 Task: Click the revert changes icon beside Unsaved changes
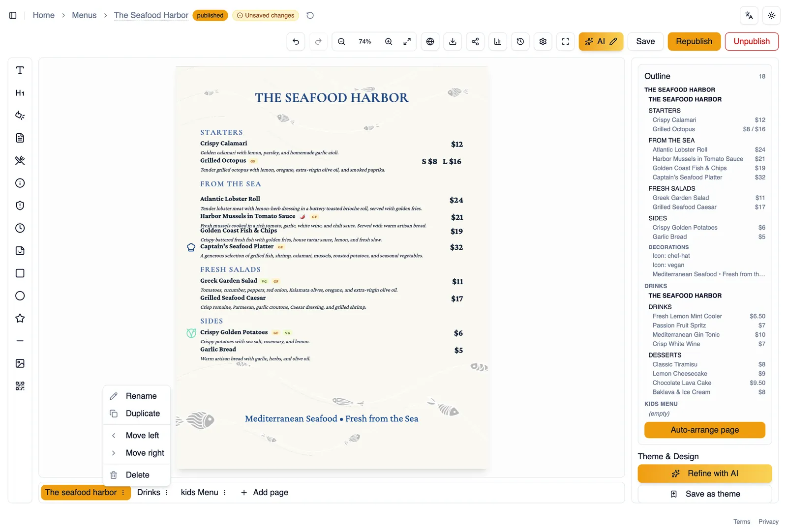click(x=310, y=15)
